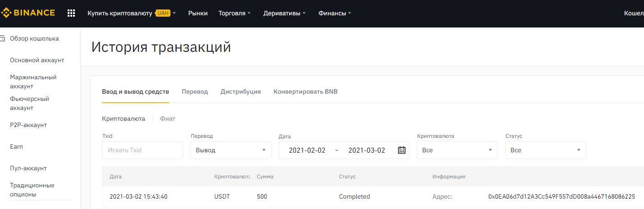
Task: Select the Фиат sub-tab
Action: [x=167, y=119]
